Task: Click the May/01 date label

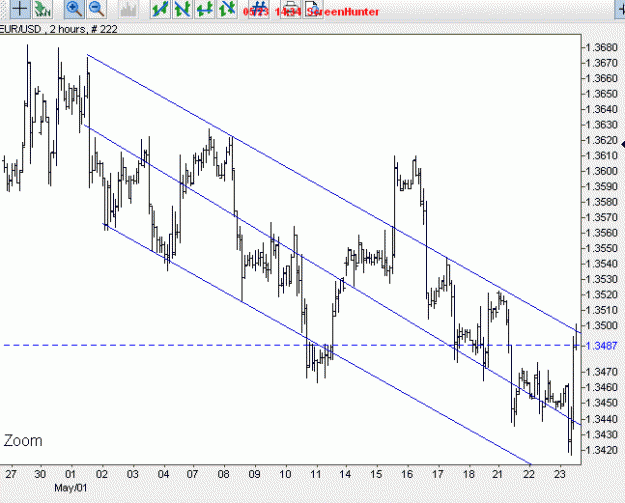Action: click(71, 488)
